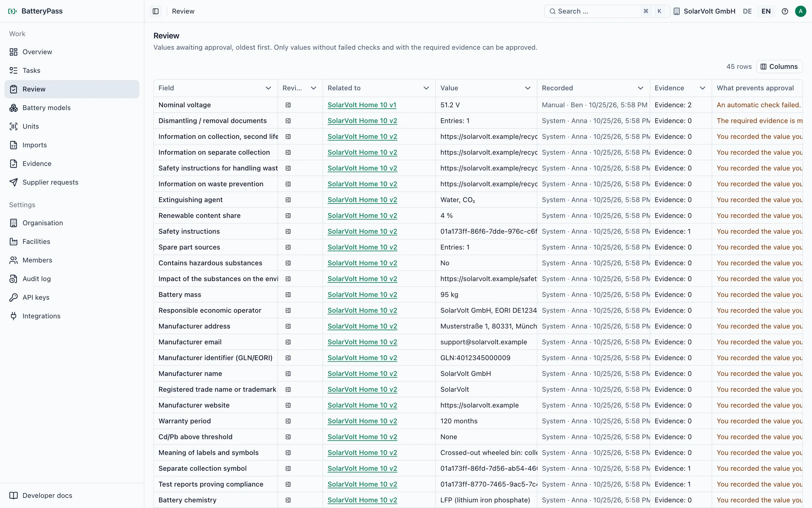Open Members settings page
This screenshot has height=508, width=812.
(72, 260)
